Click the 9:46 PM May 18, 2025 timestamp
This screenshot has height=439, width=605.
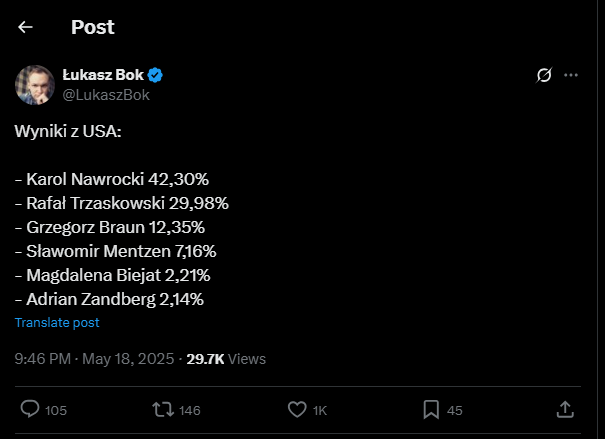[x=94, y=358]
